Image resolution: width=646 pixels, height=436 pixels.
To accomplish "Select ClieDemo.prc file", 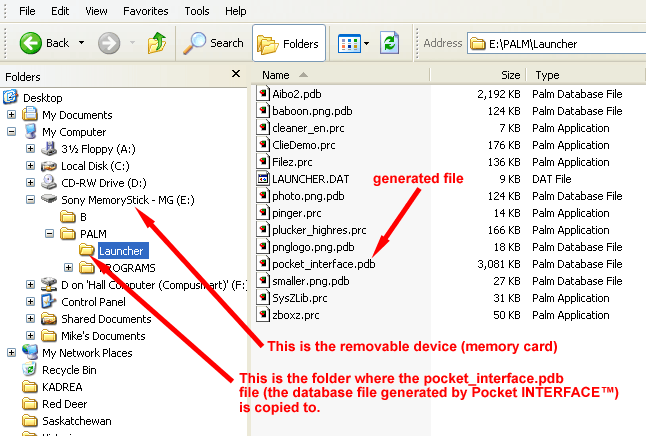I will tap(304, 145).
